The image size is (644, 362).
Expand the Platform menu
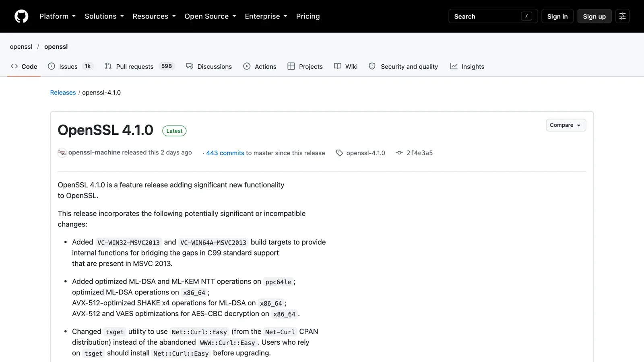[x=58, y=16]
